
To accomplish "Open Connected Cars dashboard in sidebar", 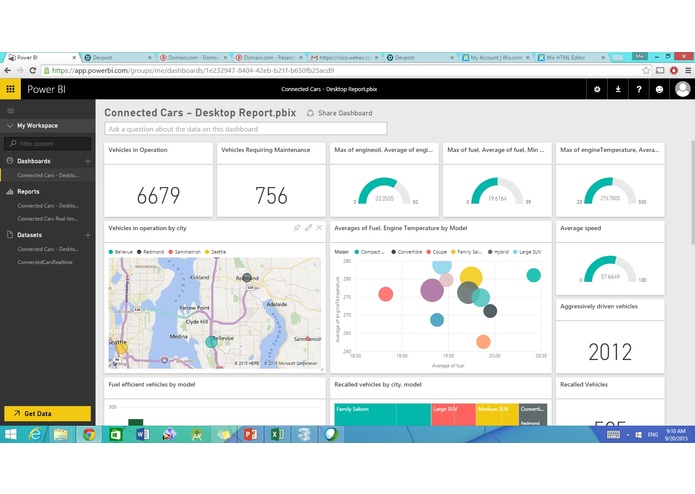I will [x=47, y=175].
